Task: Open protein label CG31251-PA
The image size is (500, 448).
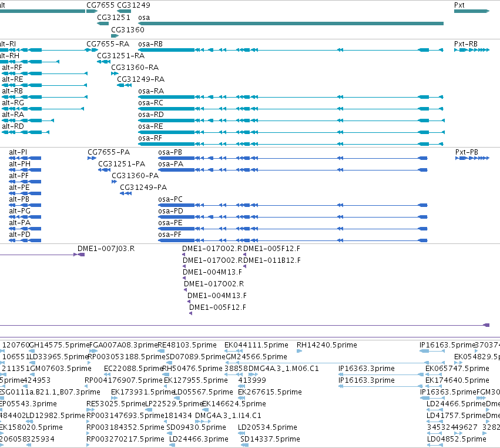Action: pos(122,164)
